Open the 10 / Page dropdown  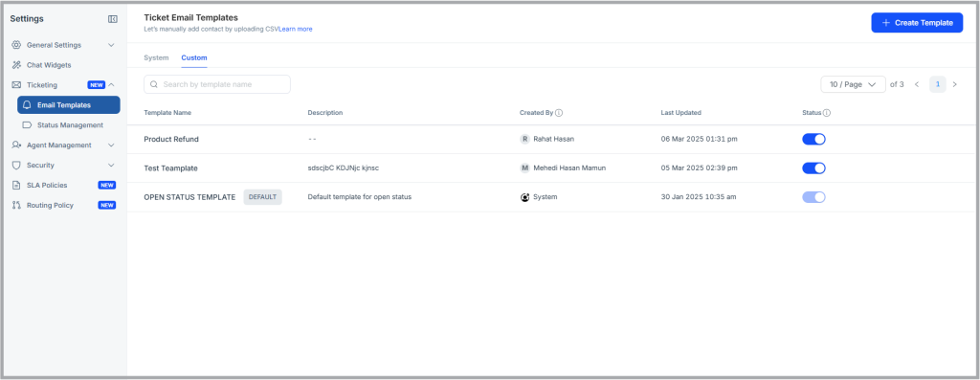pos(853,84)
